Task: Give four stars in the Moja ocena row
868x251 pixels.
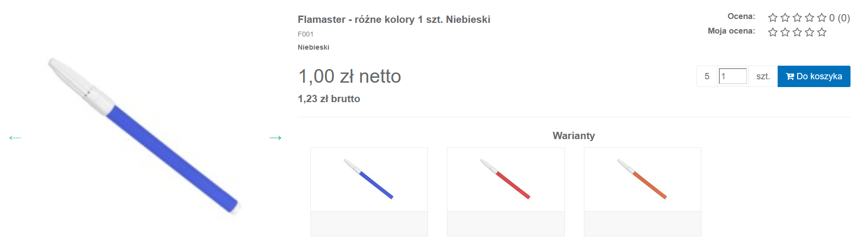Action: (809, 33)
